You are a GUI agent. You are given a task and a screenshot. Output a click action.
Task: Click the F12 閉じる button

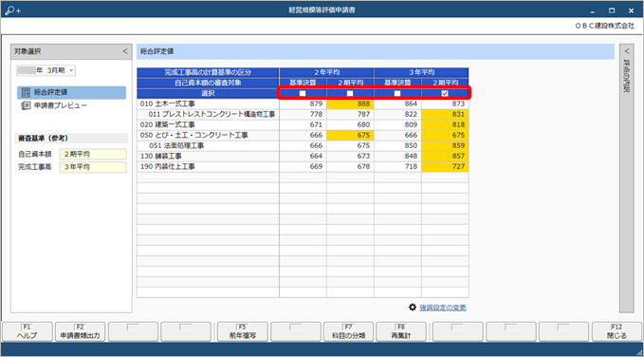[x=616, y=331]
